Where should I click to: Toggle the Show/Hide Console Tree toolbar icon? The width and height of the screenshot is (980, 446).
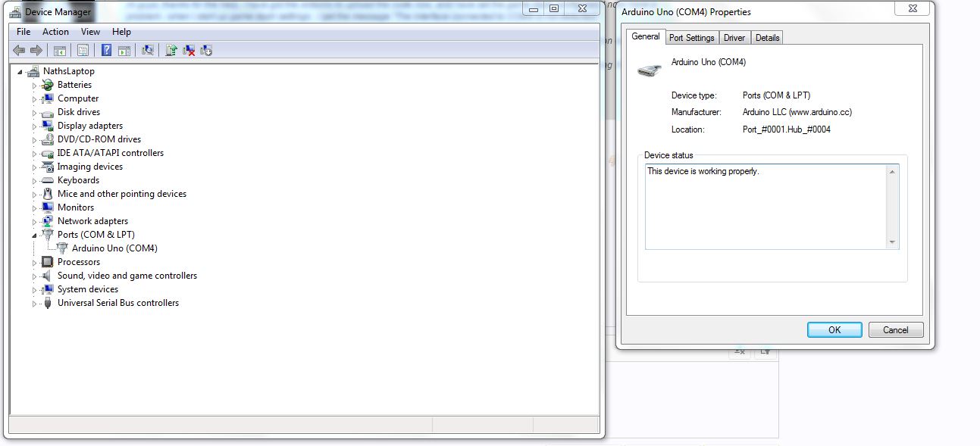[59, 50]
